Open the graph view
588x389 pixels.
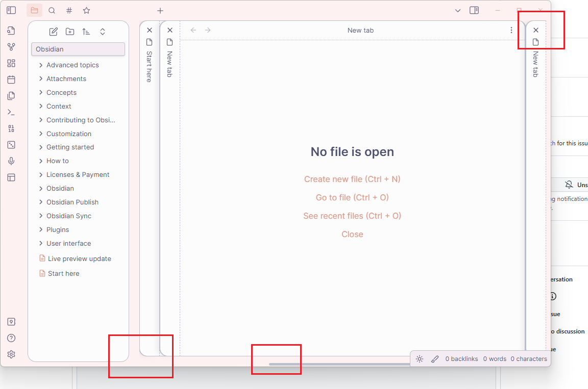(x=11, y=46)
